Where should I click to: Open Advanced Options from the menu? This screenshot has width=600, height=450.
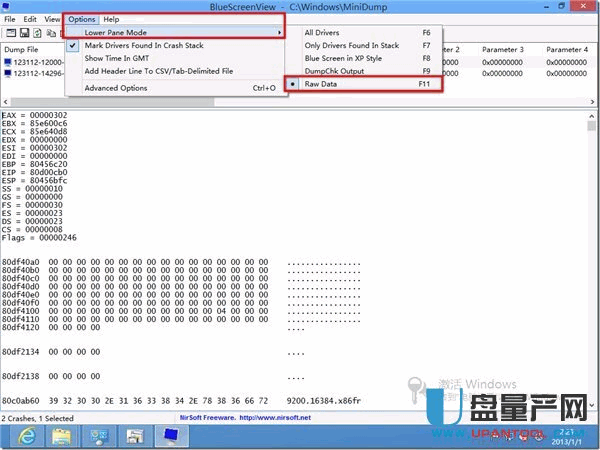pyautogui.click(x=176, y=88)
